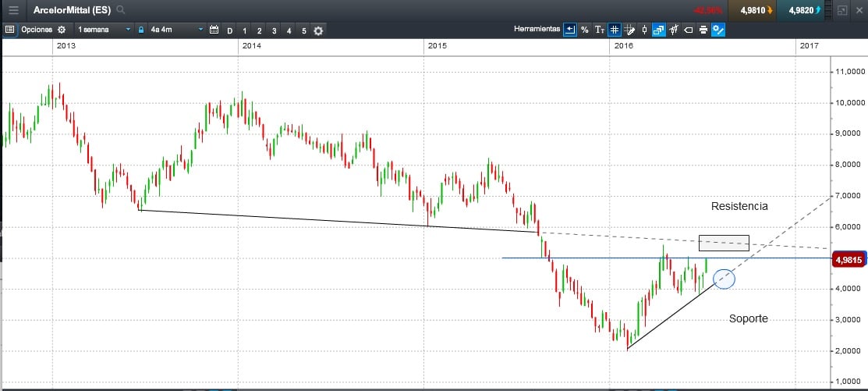Click the print chart icon
868x391 pixels.
tap(703, 30)
